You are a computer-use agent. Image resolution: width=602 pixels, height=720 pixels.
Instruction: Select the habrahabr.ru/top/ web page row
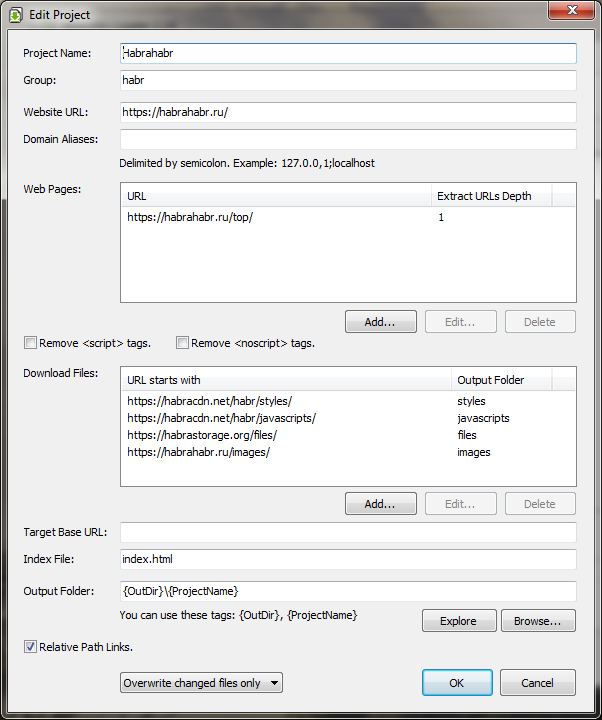coord(191,217)
